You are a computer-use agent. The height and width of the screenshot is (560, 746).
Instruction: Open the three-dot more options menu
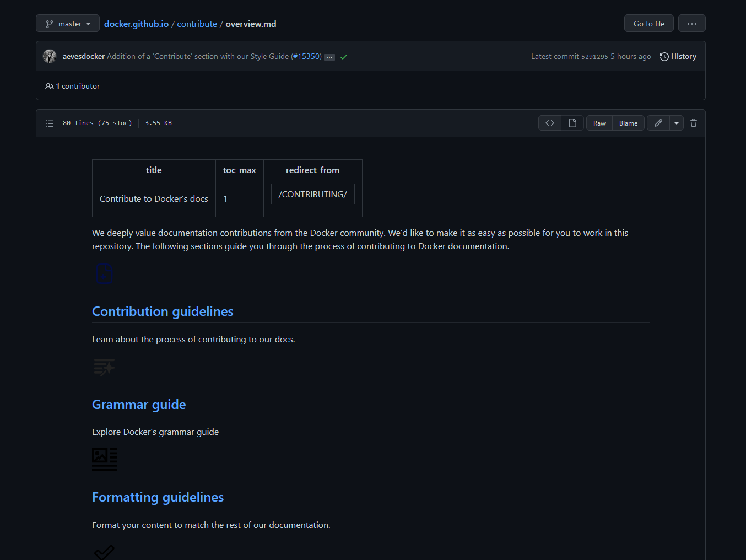[691, 24]
